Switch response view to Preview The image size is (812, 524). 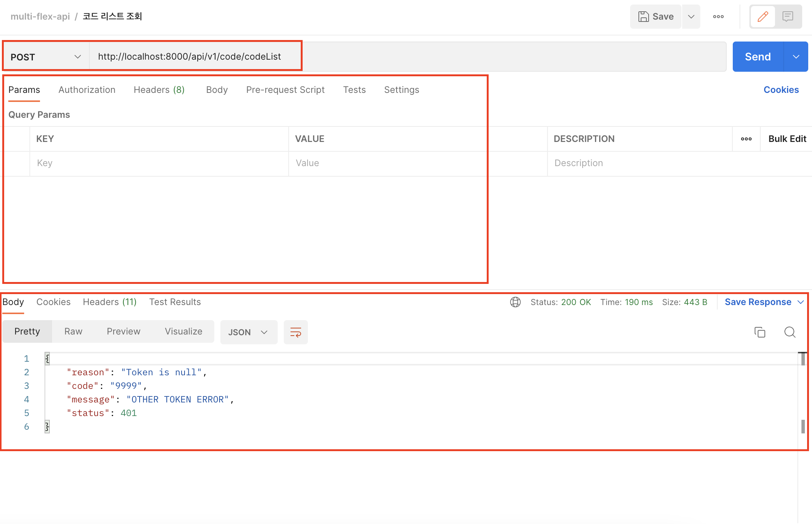click(x=123, y=331)
